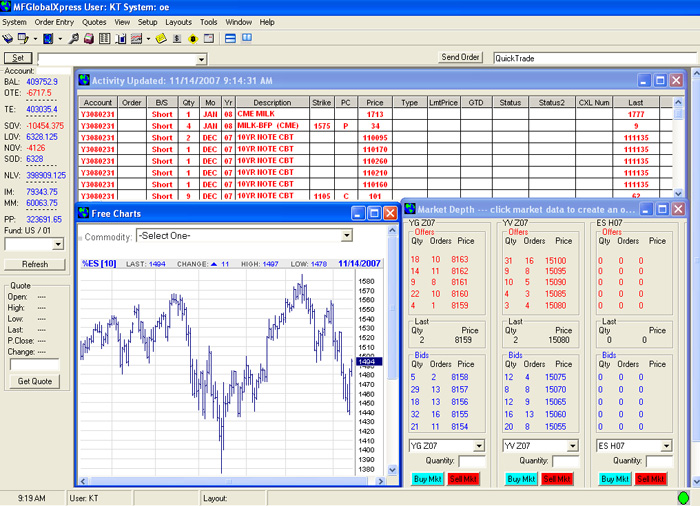
Task: Click the chart toolbar icon
Action: pos(136,38)
